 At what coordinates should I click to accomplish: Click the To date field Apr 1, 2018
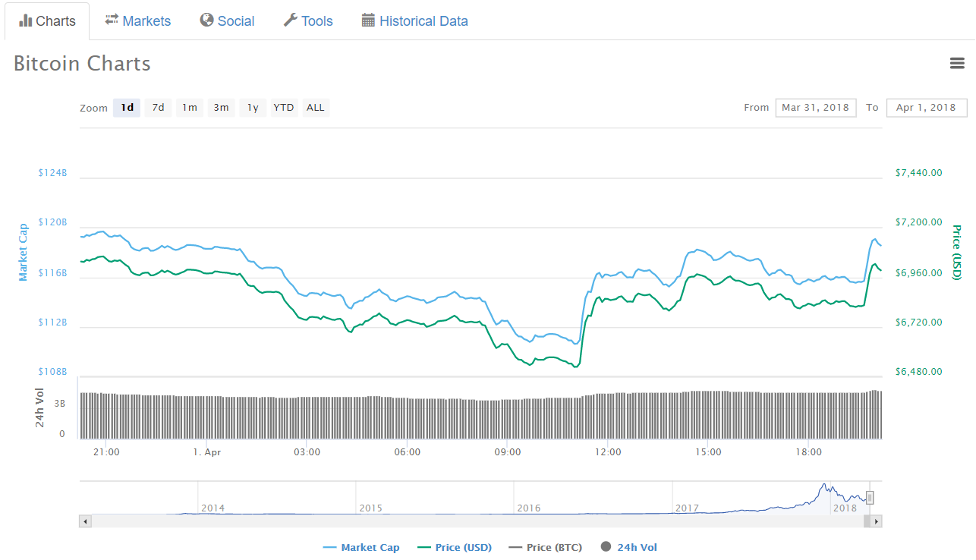tap(927, 108)
